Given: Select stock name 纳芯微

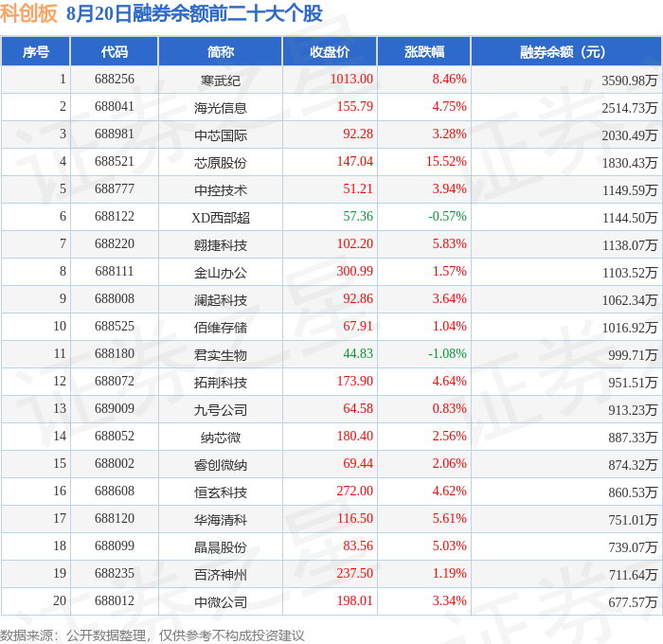Looking at the screenshot, I should [x=221, y=438].
